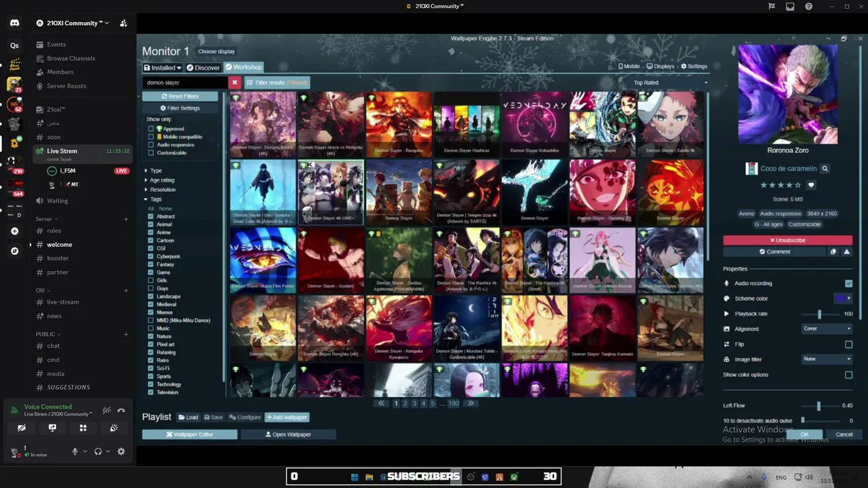Click the Open Wallpaper button

288,434
